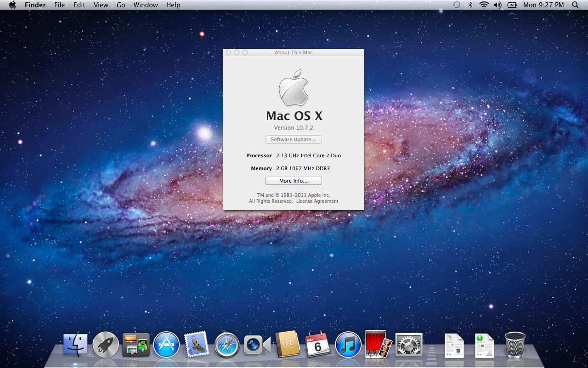This screenshot has height=368, width=588.
Task: Open FaceTime from the Dock
Action: point(257,345)
